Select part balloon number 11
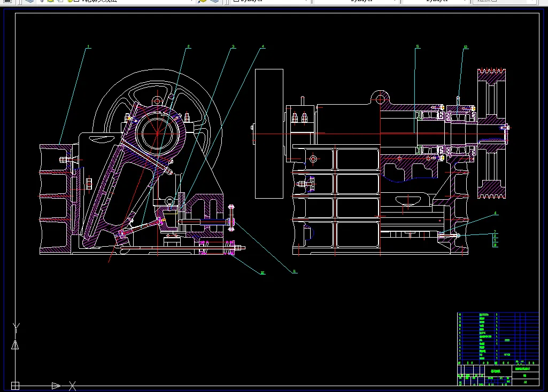 (x=294, y=271)
